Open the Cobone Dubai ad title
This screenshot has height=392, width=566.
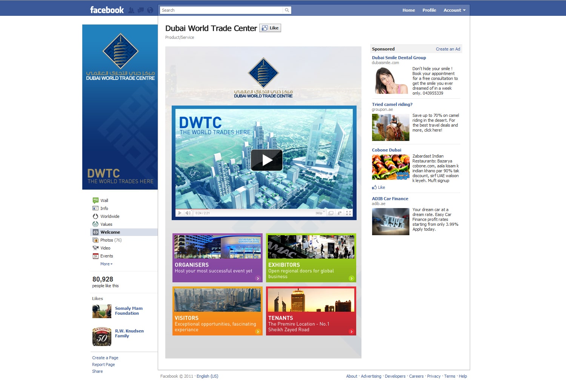click(386, 150)
